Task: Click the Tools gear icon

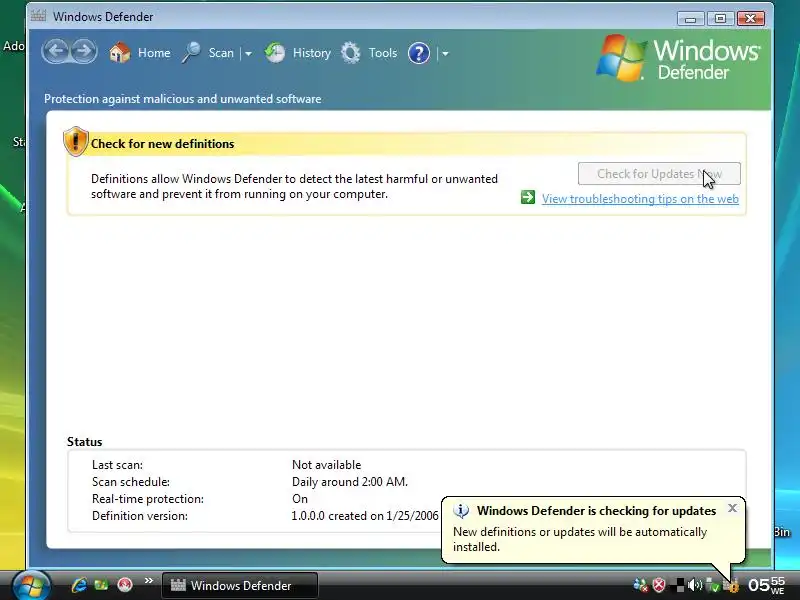Action: 351,53
